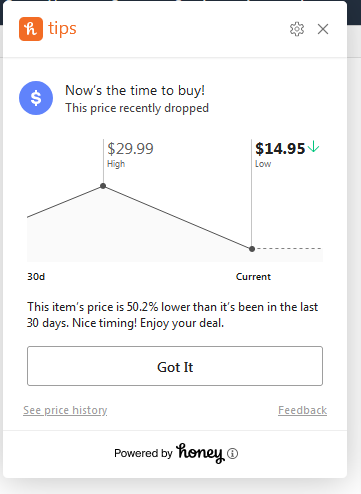Click the orange Honey logo icon
Viewport: 361px width, 494px height.
tap(31, 29)
